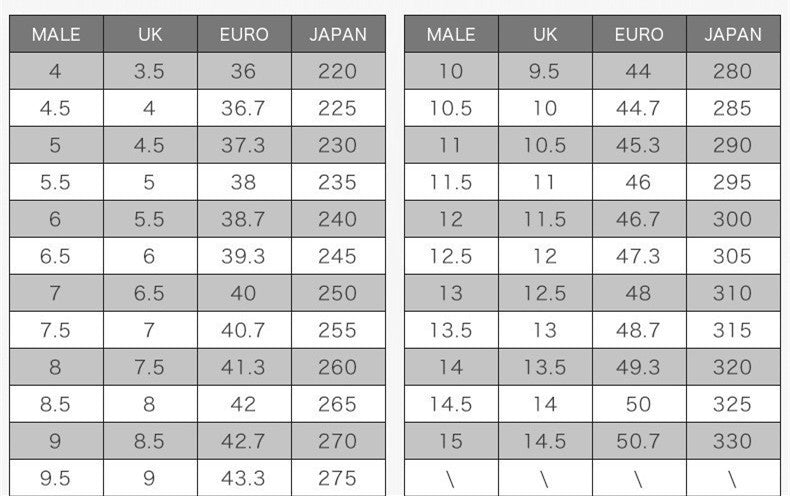
Task: Click the UK size 3.5 cell
Action: pyautogui.click(x=149, y=71)
